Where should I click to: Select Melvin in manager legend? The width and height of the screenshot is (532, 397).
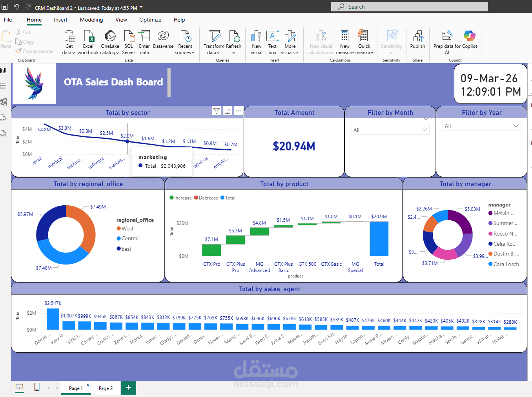coord(502,213)
